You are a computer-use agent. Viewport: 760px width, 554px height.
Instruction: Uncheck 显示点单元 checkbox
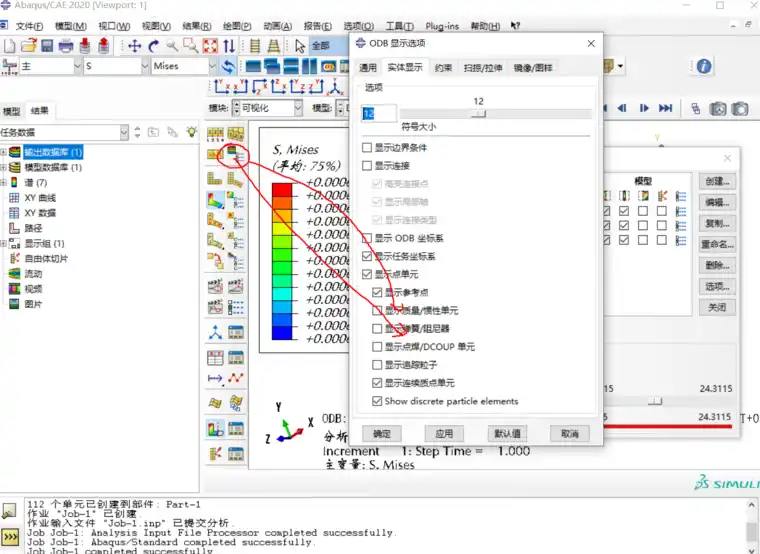point(367,274)
